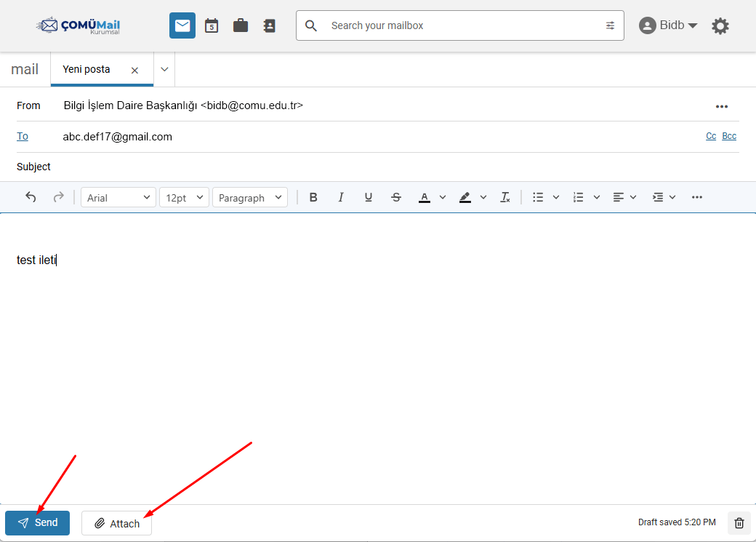This screenshot has height=542, width=756.
Task: Show more editor toolbar options
Action: pyautogui.click(x=696, y=197)
